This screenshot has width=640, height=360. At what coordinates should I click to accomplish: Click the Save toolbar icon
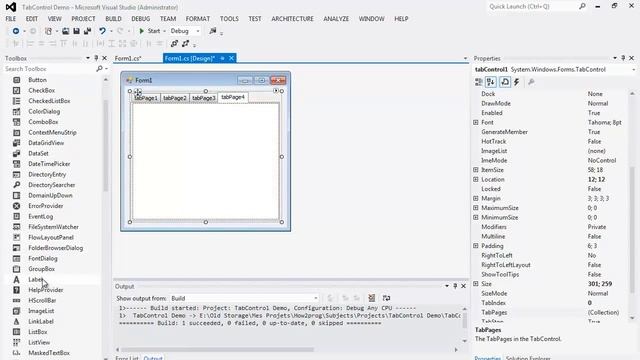pyautogui.click(x=76, y=31)
